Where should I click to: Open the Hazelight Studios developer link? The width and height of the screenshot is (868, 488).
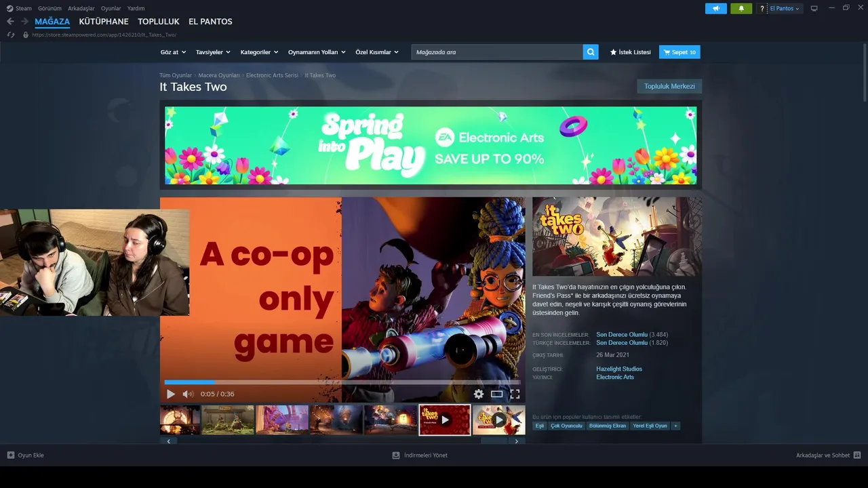[619, 369]
